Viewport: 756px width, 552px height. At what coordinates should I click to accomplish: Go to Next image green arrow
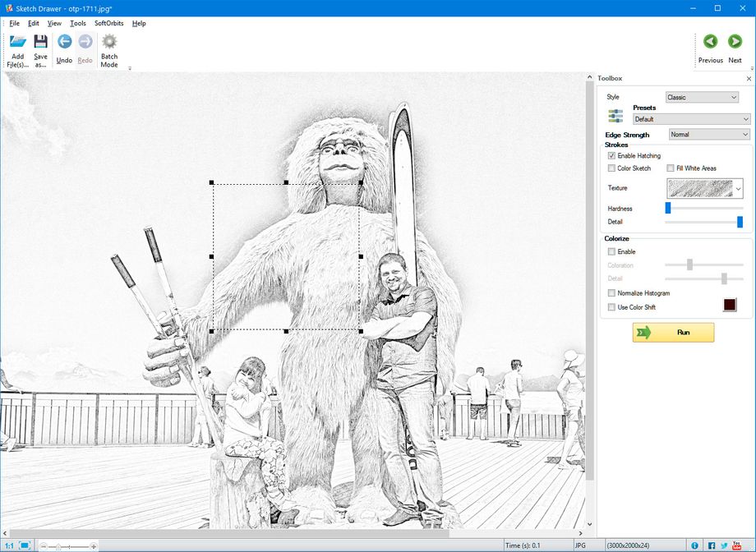click(735, 42)
